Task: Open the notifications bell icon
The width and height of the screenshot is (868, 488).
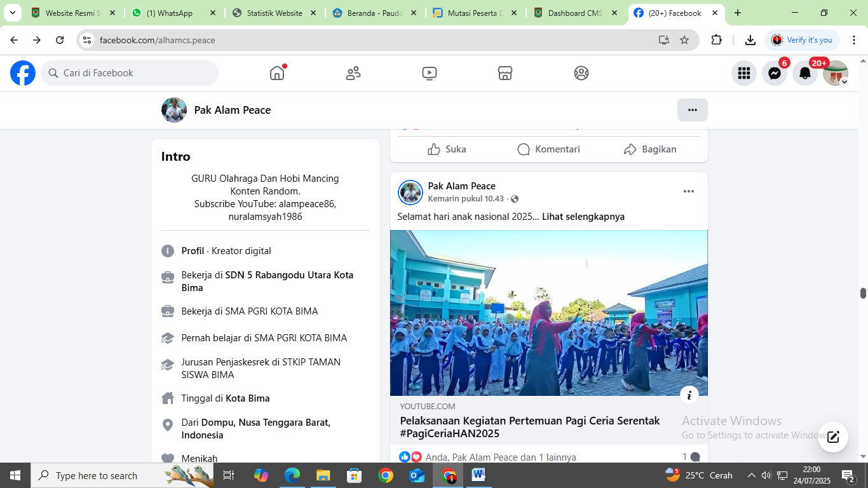Action: coord(805,73)
